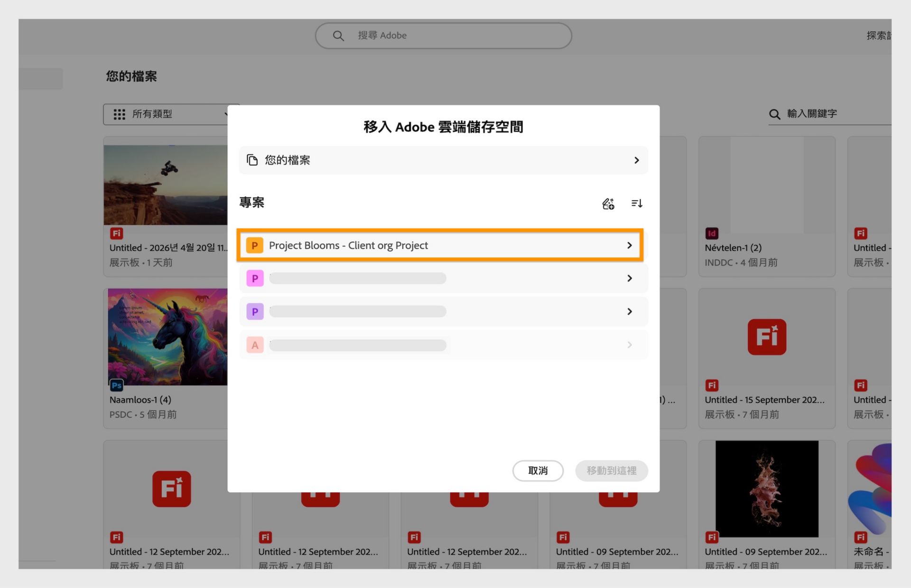This screenshot has width=911, height=588.
Task: Open the rainbow unicorn thumbnail
Action: click(x=167, y=337)
